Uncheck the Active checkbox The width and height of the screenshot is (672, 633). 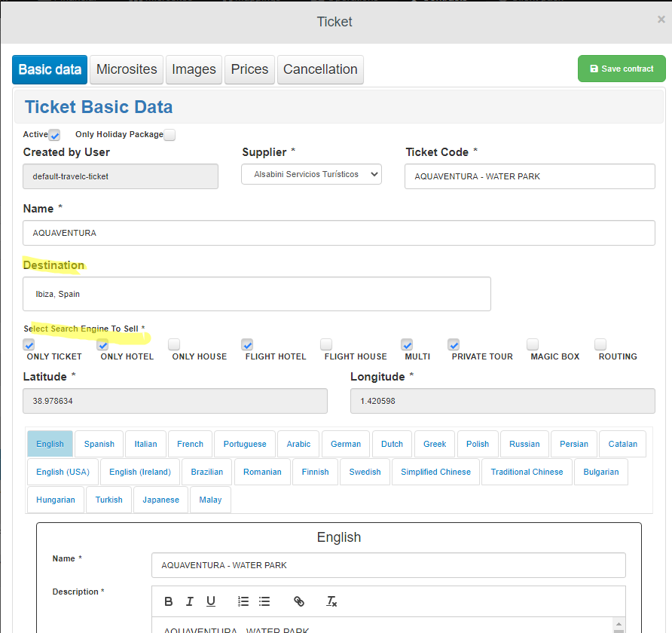[x=54, y=135]
